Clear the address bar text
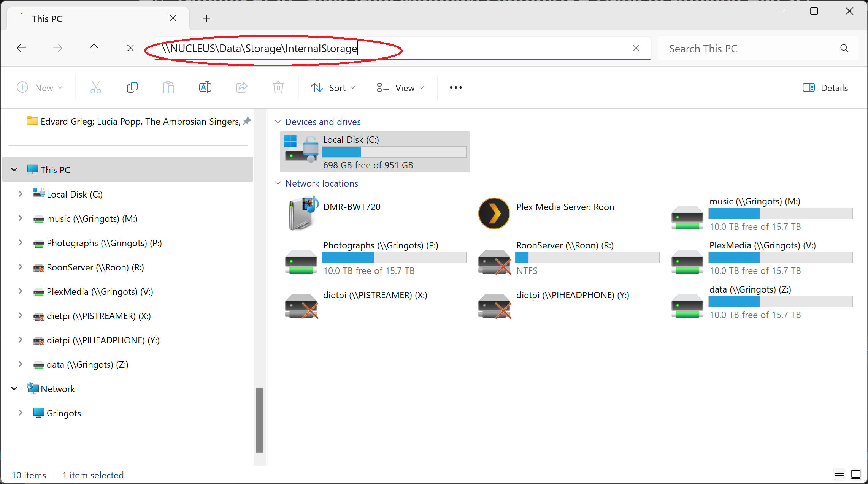868x484 pixels. (x=636, y=48)
